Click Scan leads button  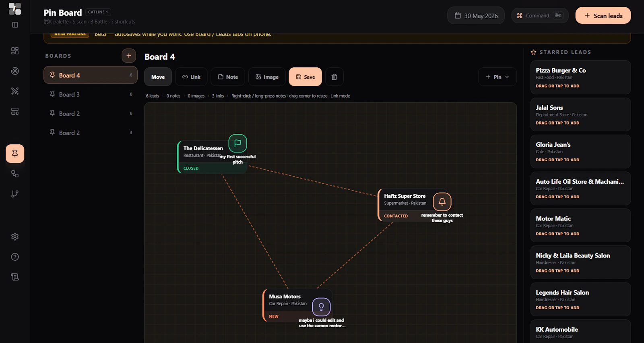(603, 16)
